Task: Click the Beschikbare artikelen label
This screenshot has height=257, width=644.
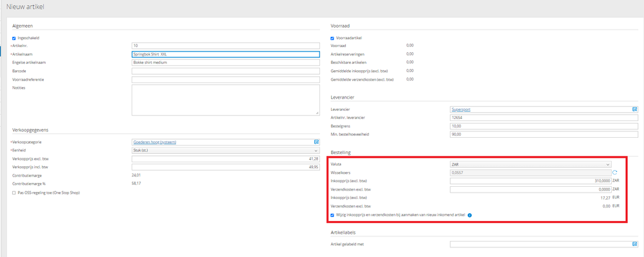Action: pos(349,62)
